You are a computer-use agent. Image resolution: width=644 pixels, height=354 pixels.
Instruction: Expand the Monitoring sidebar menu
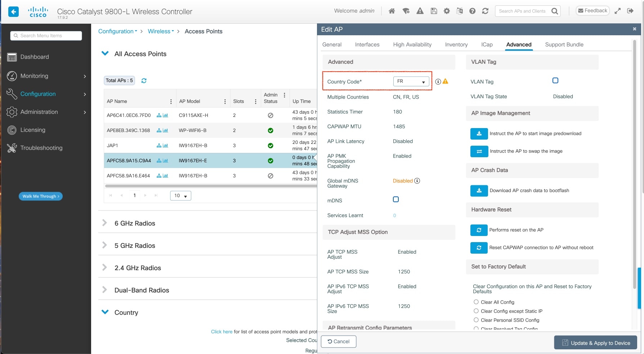(x=46, y=76)
